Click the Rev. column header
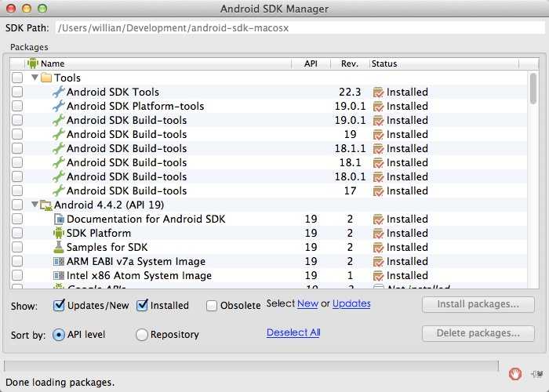The image size is (549, 392). (x=350, y=64)
